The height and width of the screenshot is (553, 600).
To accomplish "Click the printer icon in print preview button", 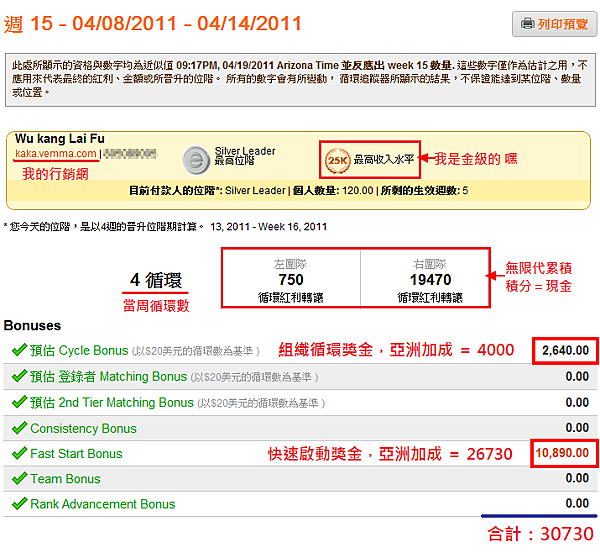I will [x=528, y=24].
